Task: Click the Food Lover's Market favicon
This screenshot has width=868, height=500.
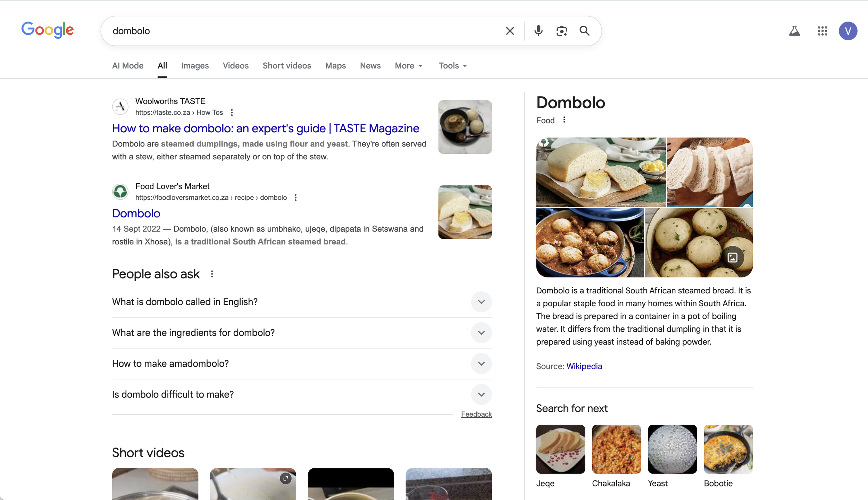Action: [x=120, y=192]
